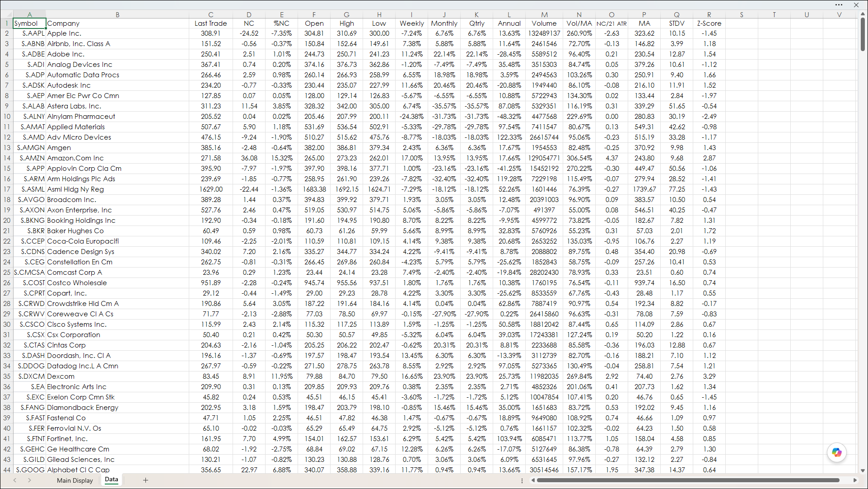Open the Copilot assistant icon

[x=836, y=452]
